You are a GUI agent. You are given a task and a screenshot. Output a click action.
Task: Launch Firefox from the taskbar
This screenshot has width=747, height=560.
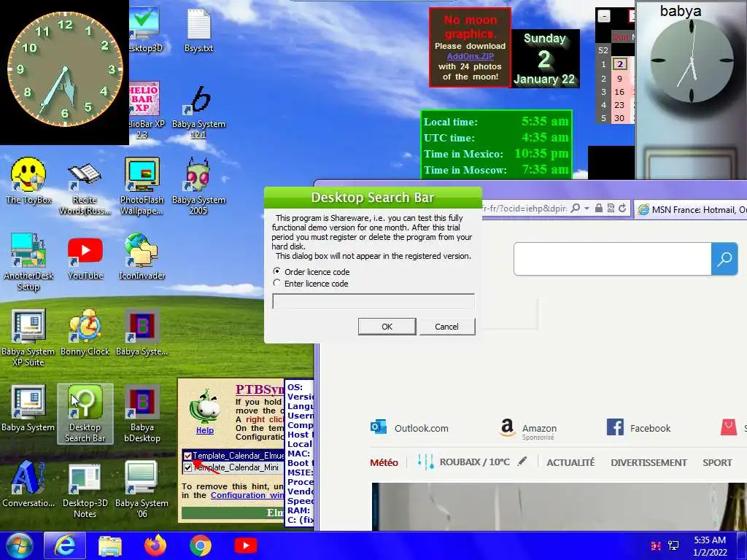155,545
